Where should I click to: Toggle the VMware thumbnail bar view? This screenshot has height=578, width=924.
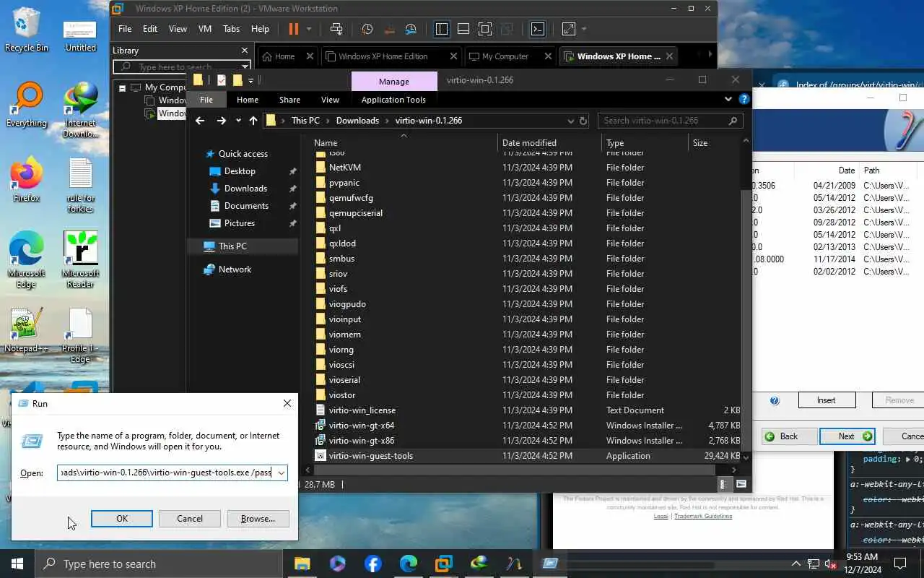(463, 29)
